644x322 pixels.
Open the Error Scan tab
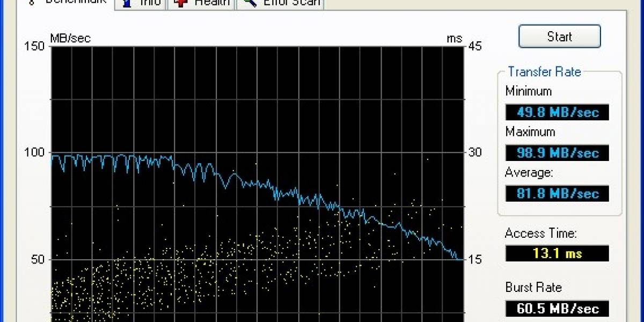click(x=281, y=4)
